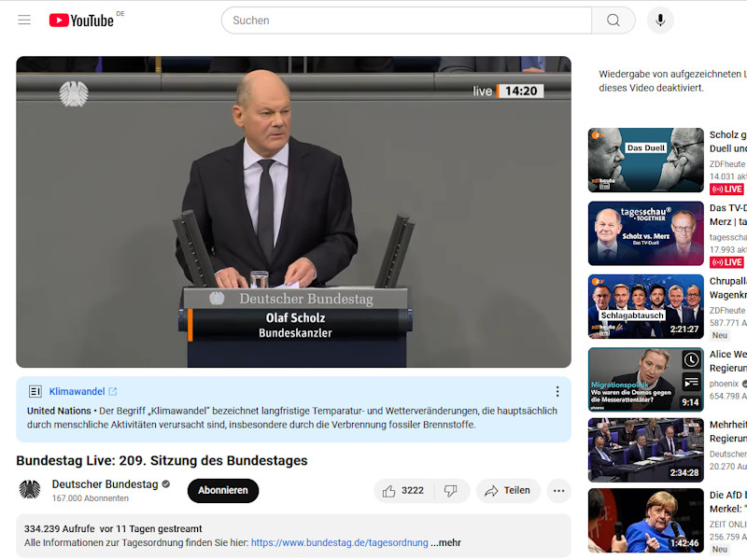This screenshot has height=560, width=747.
Task: Open the bundestag.de/tagesordnung link
Action: (339, 543)
